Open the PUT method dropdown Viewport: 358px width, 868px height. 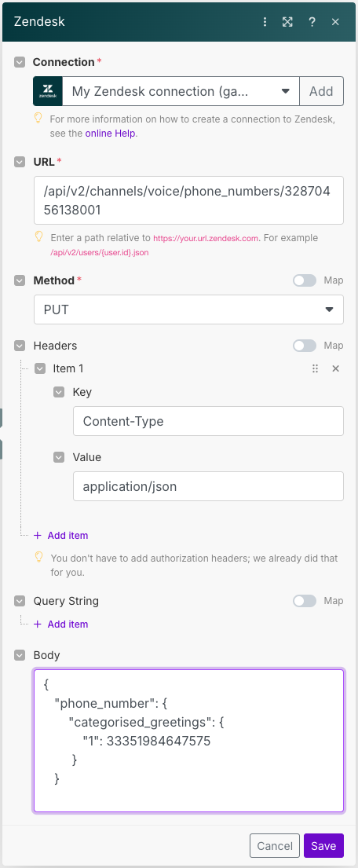188,309
